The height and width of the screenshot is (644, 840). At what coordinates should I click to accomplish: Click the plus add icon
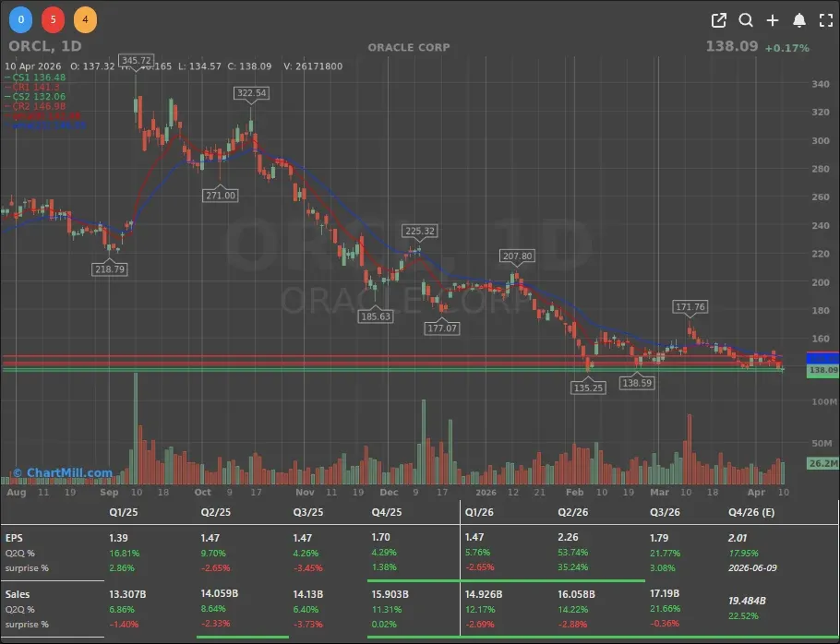773,20
